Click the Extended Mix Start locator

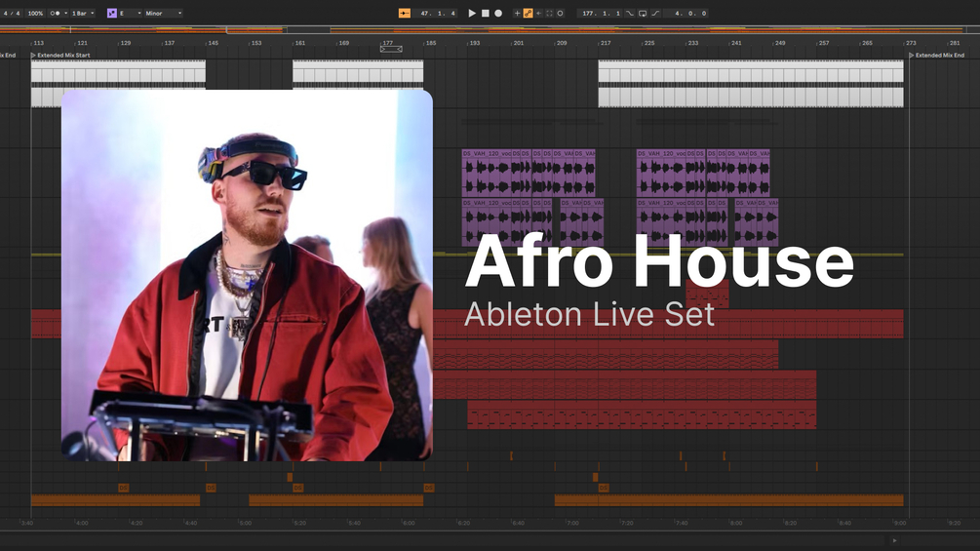click(x=60, y=55)
